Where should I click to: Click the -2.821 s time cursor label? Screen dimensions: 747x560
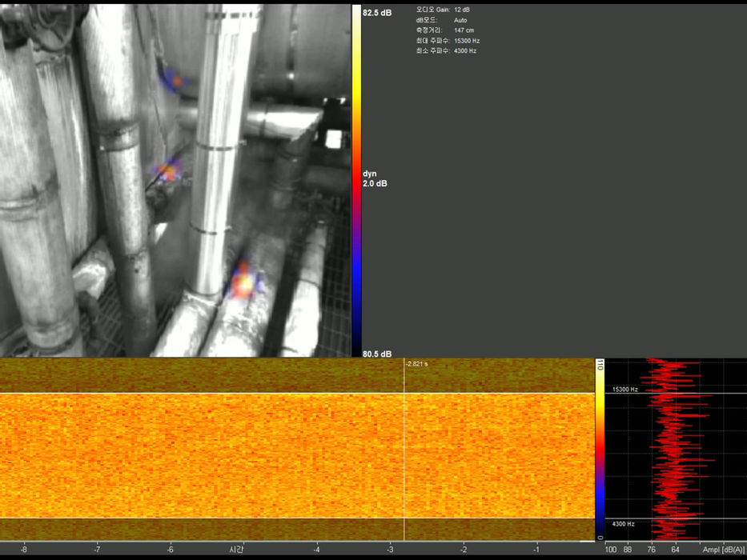coord(417,364)
